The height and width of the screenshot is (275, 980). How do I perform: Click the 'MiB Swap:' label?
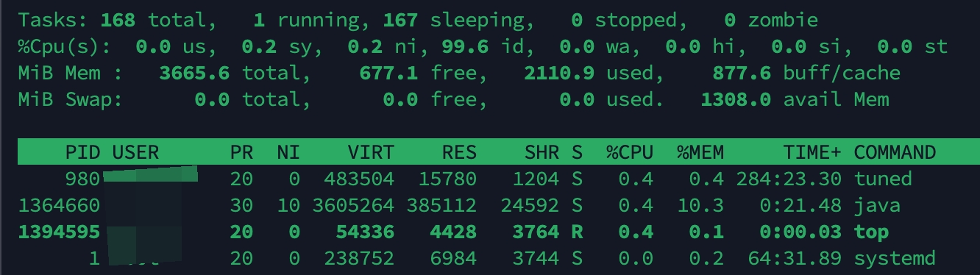[71, 99]
